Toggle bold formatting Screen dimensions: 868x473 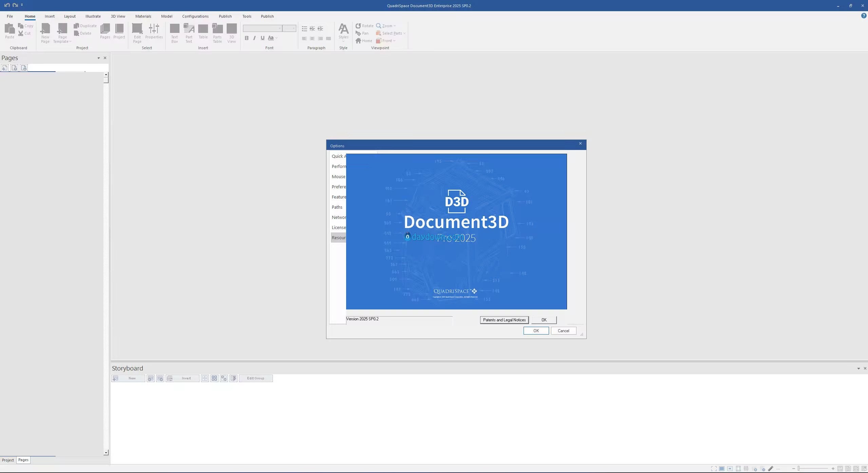[x=247, y=38]
